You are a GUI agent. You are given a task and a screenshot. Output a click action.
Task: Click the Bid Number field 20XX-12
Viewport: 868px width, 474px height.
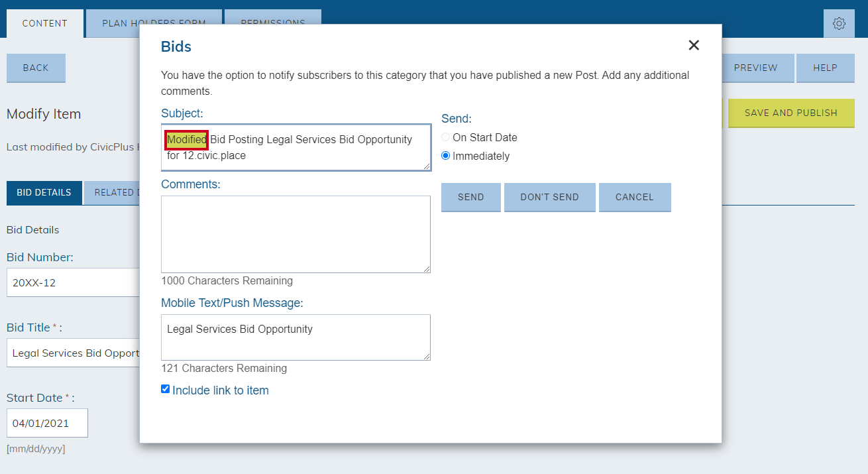[x=73, y=282]
